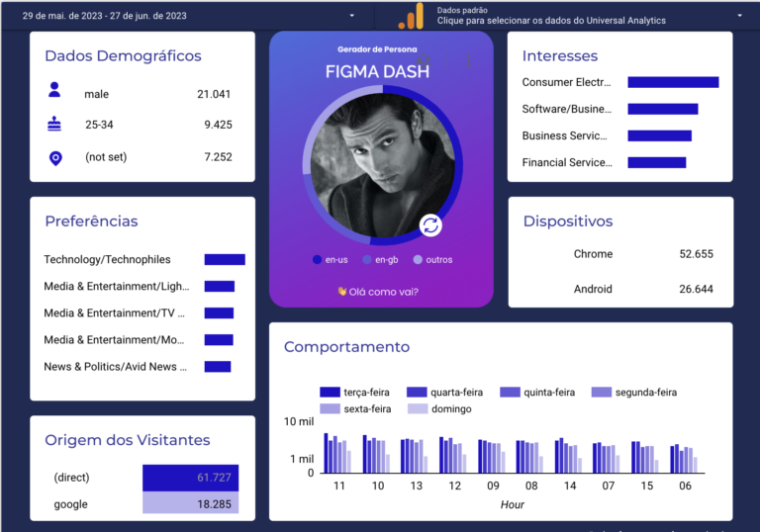Click the AZ sort icon on the persona card
The width and height of the screenshot is (760, 532).
click(424, 60)
